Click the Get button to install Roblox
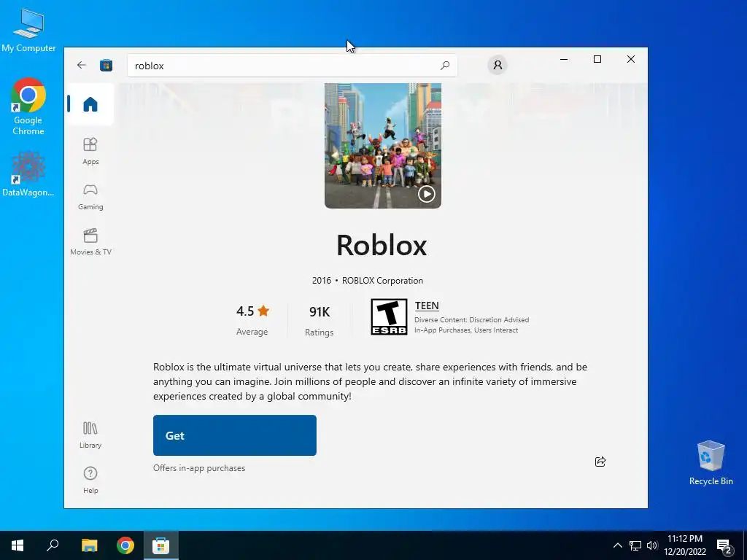The image size is (747, 560). pos(234,435)
